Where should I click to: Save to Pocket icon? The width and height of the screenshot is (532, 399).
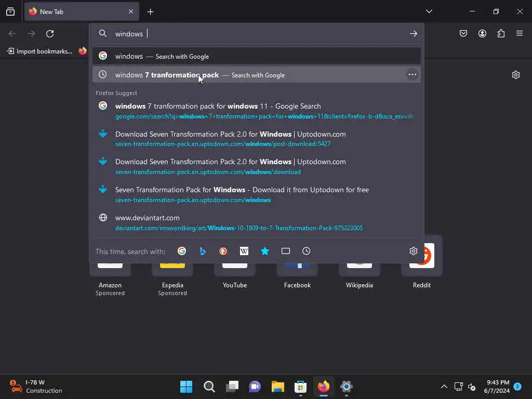click(x=463, y=33)
